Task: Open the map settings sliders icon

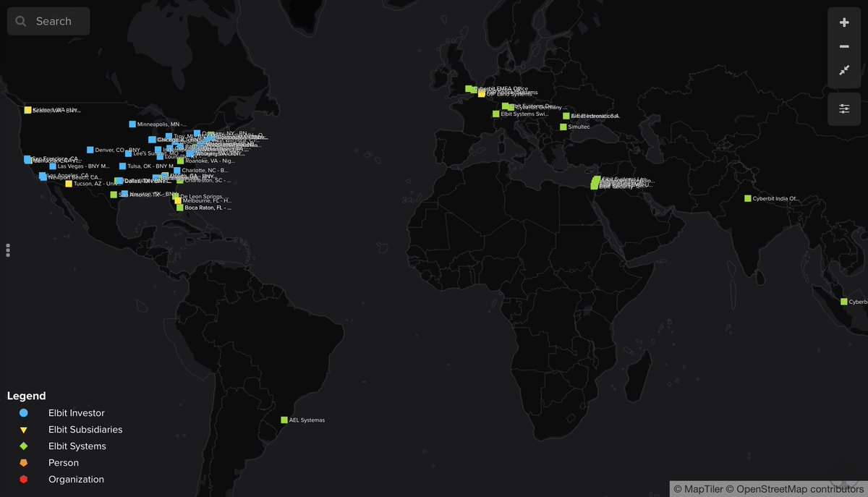Action: click(x=844, y=109)
